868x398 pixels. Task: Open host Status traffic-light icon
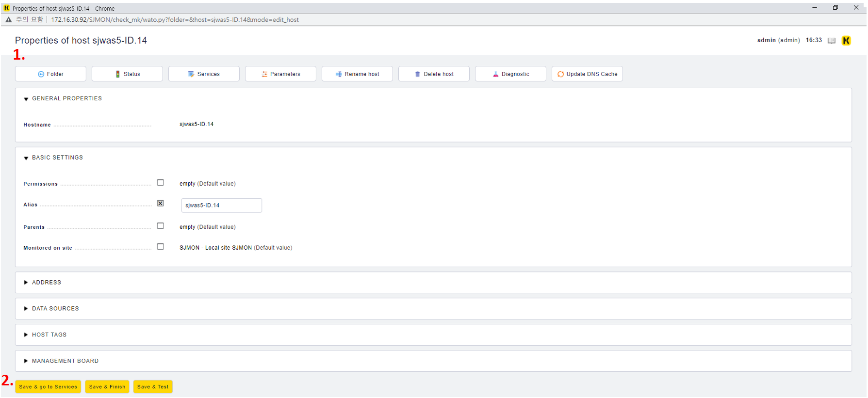(117, 74)
